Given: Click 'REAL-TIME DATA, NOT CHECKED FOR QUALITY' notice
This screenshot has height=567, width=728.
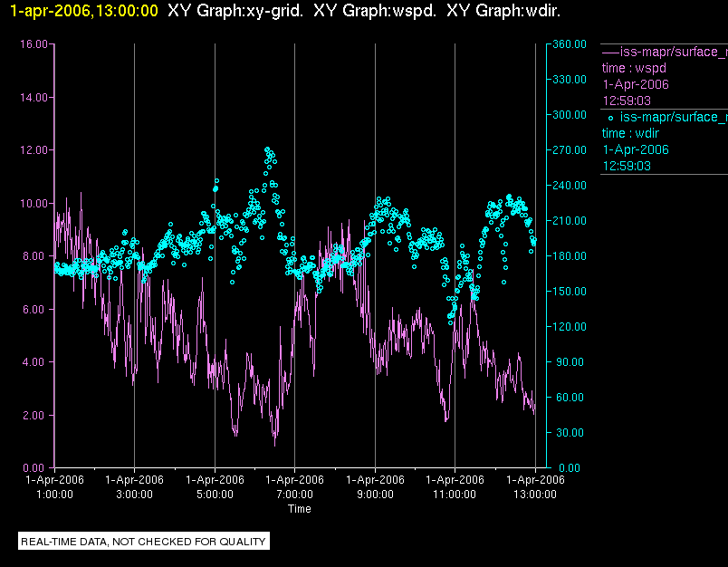Looking at the screenshot, I should click(143, 542).
